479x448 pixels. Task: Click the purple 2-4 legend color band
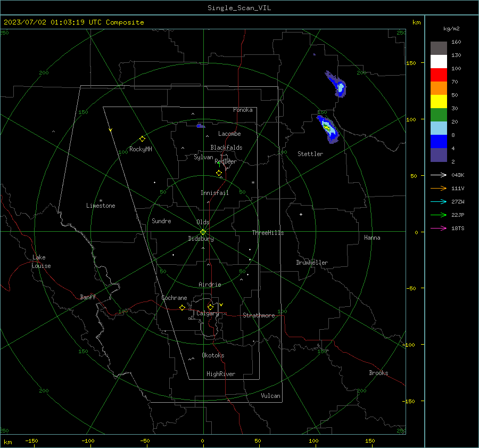[x=439, y=154]
